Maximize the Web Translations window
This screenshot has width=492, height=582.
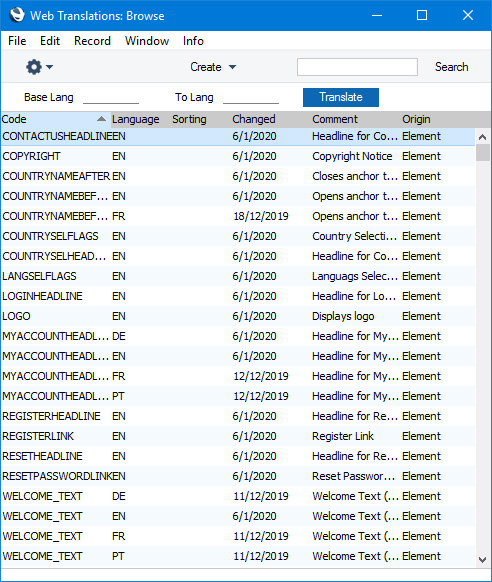pyautogui.click(x=422, y=15)
